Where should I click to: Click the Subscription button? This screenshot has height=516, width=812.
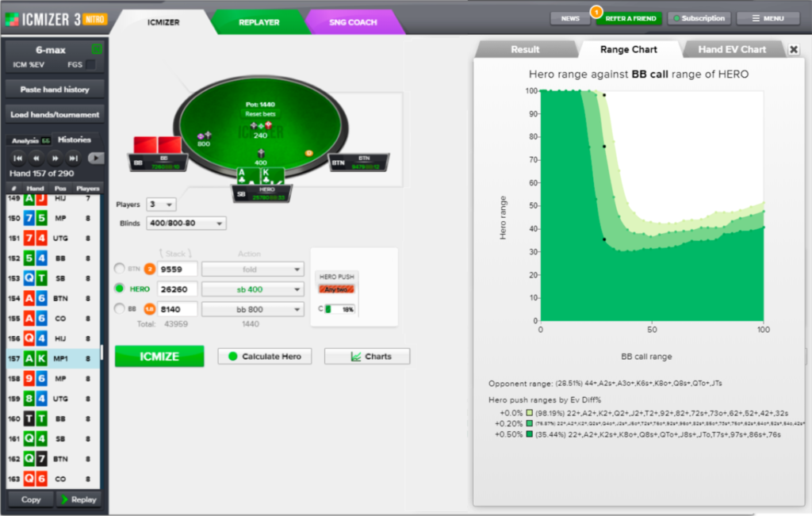point(699,18)
